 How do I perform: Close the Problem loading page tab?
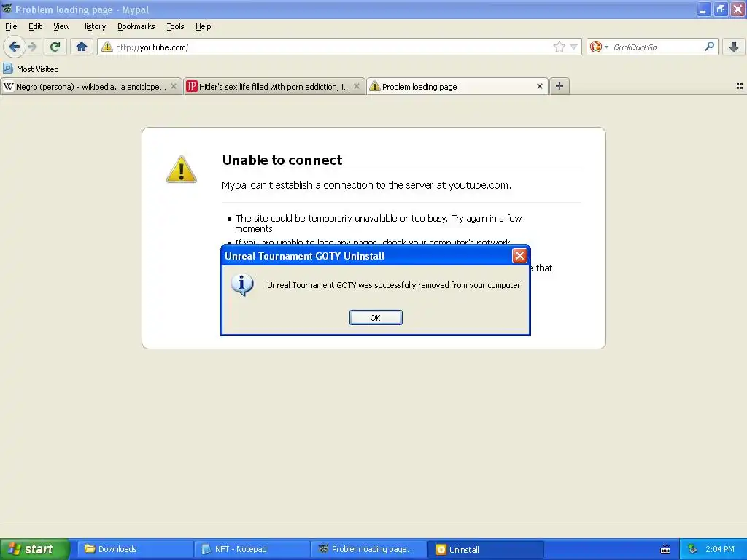click(x=539, y=86)
